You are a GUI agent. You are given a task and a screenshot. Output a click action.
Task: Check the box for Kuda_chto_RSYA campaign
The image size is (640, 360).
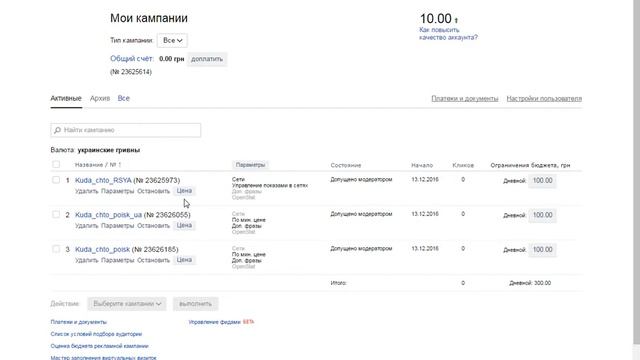click(56, 180)
